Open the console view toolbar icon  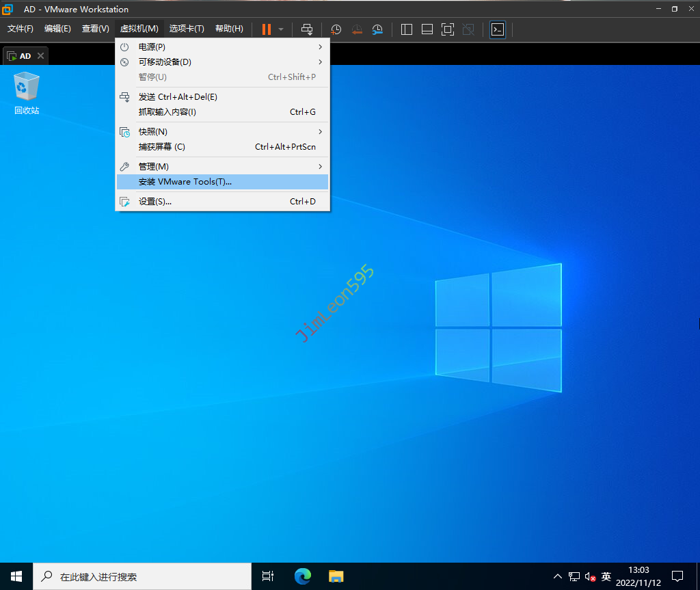coord(498,29)
